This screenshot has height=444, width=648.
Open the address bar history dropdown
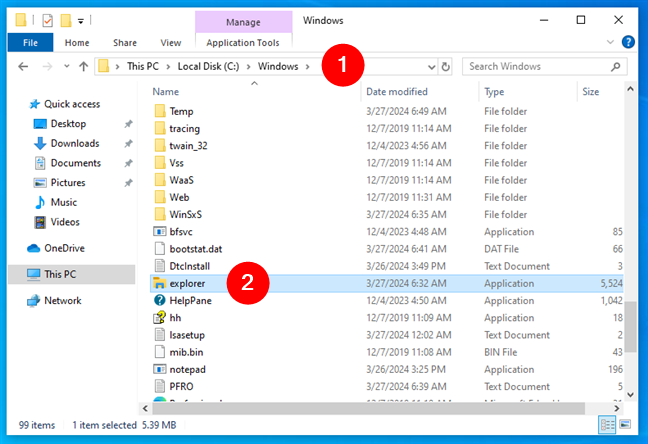tap(431, 67)
